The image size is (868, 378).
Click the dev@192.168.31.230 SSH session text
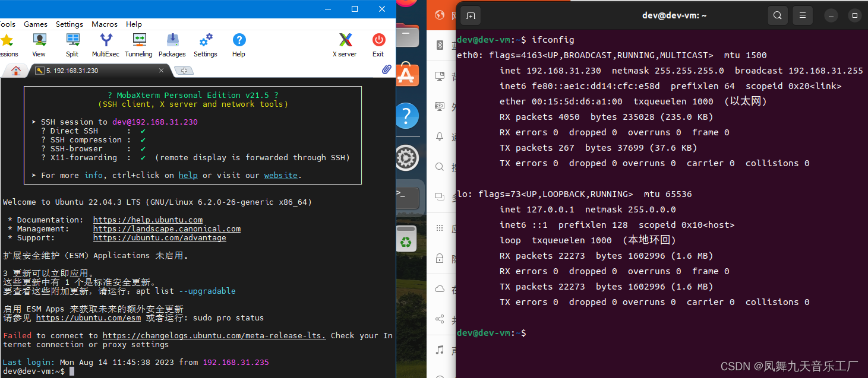155,122
